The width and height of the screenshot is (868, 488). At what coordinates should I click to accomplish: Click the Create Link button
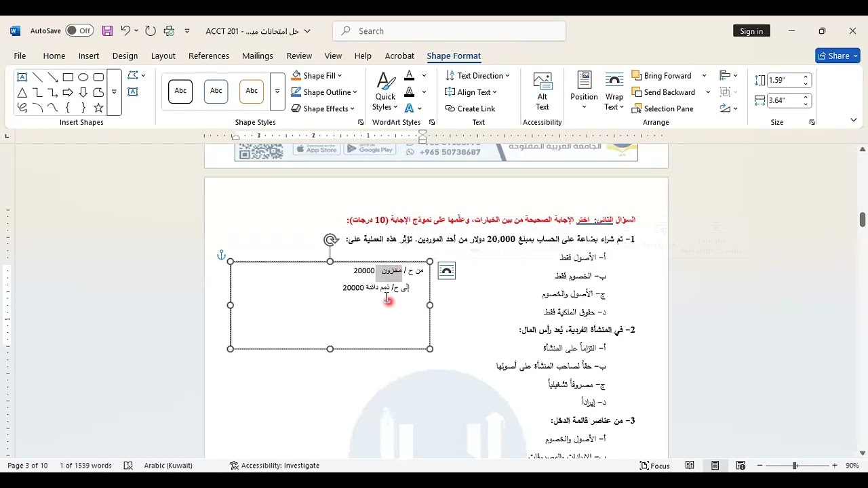click(x=470, y=108)
